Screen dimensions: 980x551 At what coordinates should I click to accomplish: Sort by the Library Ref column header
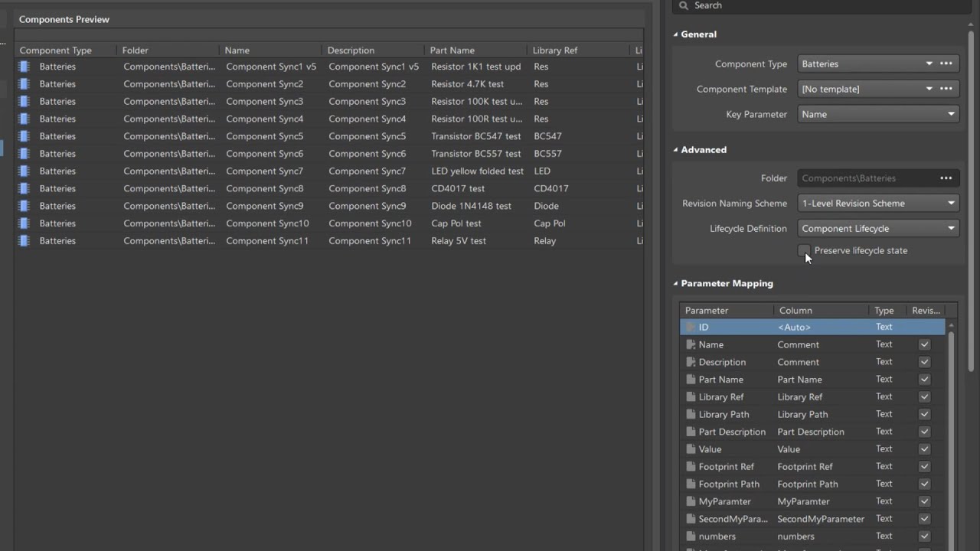(x=555, y=51)
